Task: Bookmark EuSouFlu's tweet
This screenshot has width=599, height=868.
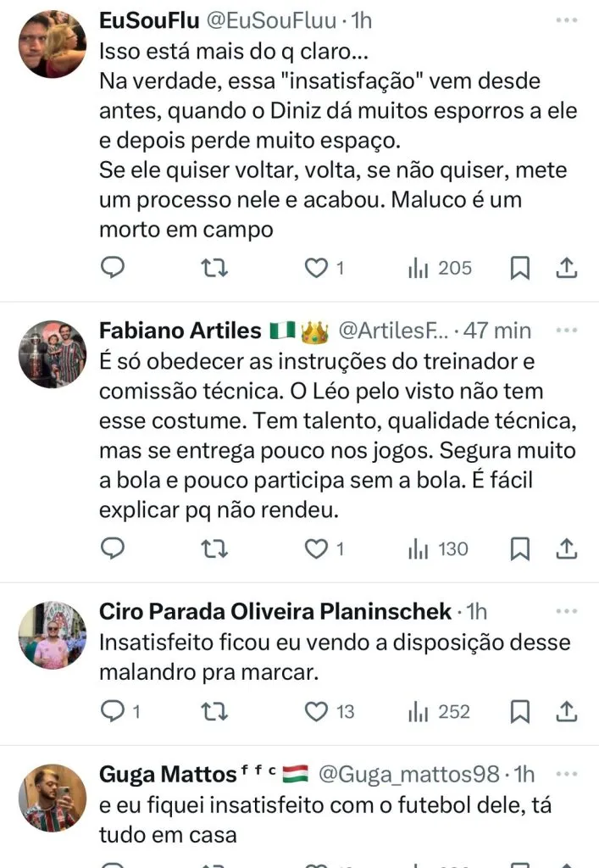Action: coord(519,269)
